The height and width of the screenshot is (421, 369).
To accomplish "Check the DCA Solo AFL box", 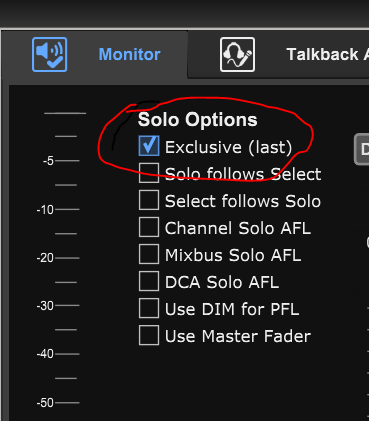I will coord(149,281).
